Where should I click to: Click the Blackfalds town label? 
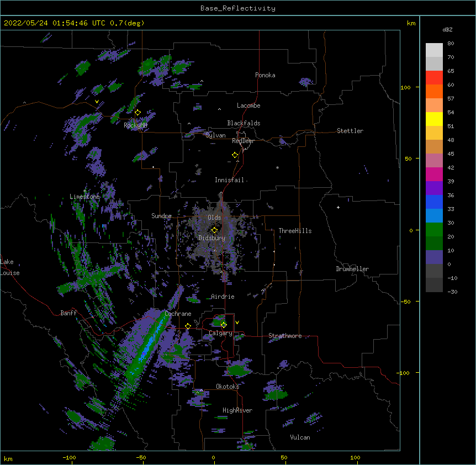click(x=244, y=123)
